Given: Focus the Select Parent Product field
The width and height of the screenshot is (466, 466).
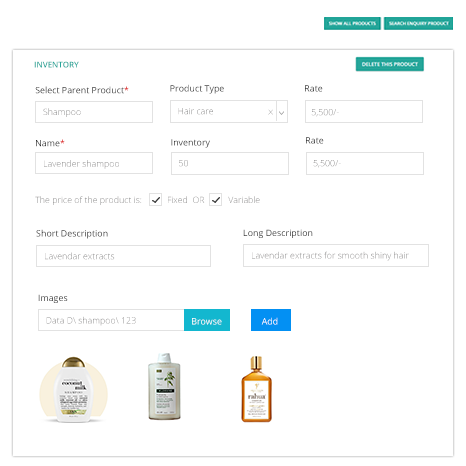Looking at the screenshot, I should (x=94, y=112).
